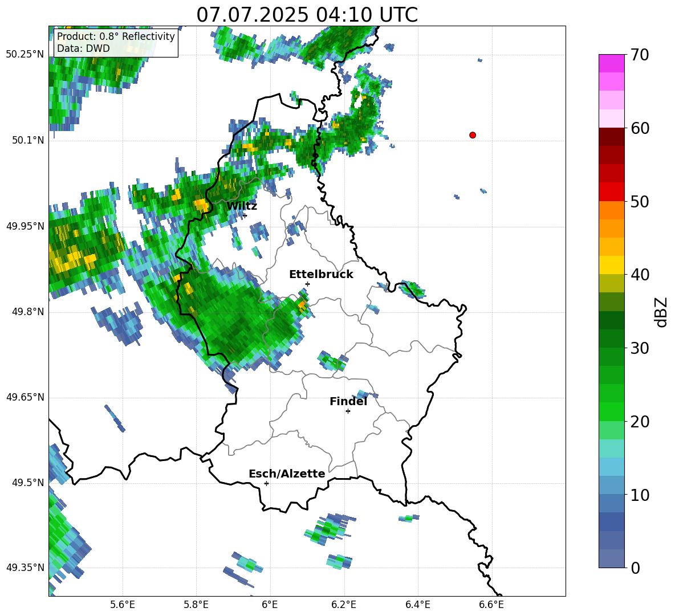The height and width of the screenshot is (616, 675).
Task: Click the 49.65°N latitude label
Action: tap(25, 397)
